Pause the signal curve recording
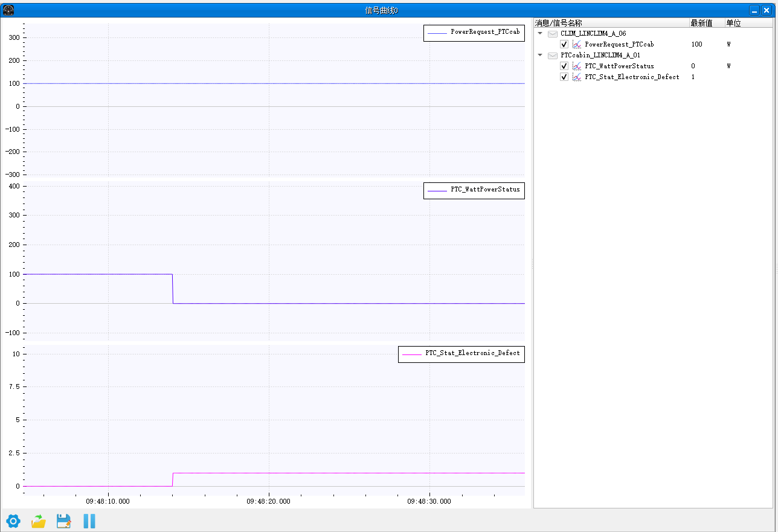778x532 pixels. (89, 521)
